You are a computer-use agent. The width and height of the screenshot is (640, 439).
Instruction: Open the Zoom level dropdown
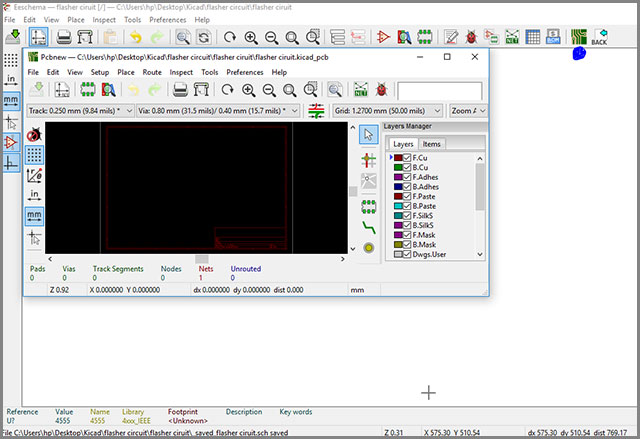(468, 111)
